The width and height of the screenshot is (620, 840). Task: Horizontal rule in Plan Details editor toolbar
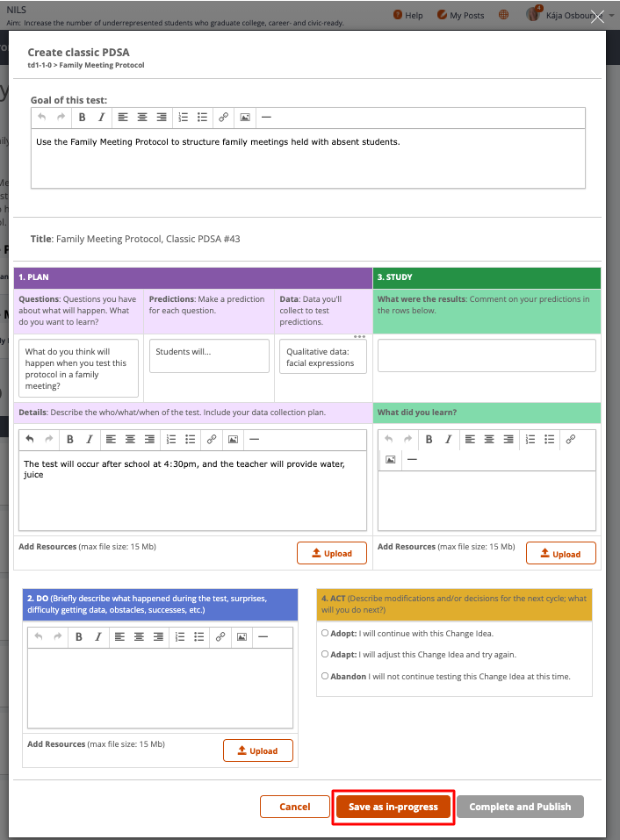point(255,439)
